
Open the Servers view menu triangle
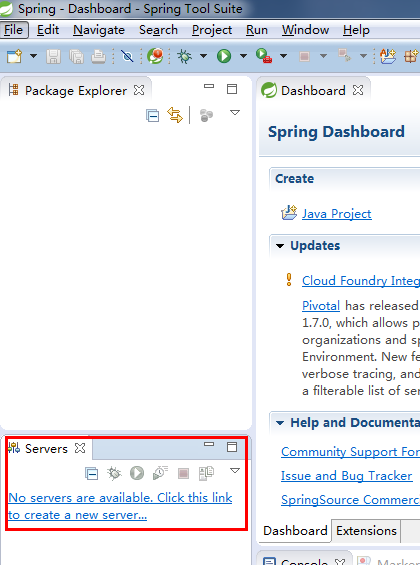[235, 471]
